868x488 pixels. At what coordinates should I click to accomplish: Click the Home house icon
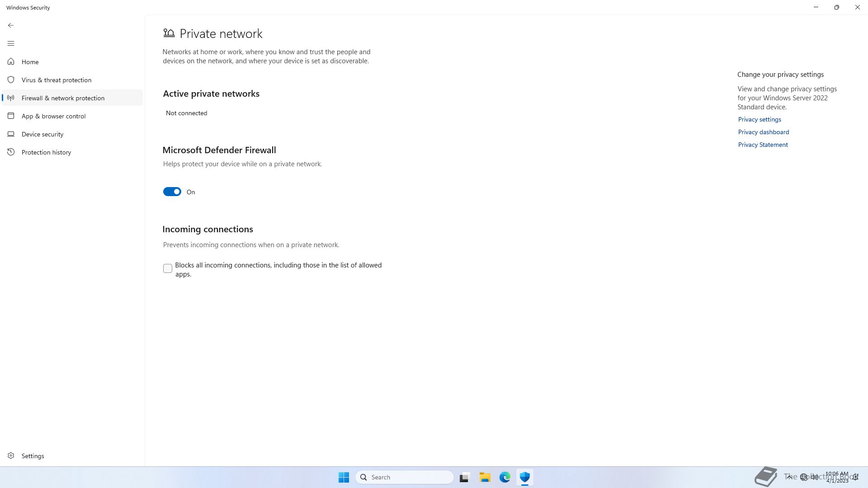pyautogui.click(x=11, y=61)
